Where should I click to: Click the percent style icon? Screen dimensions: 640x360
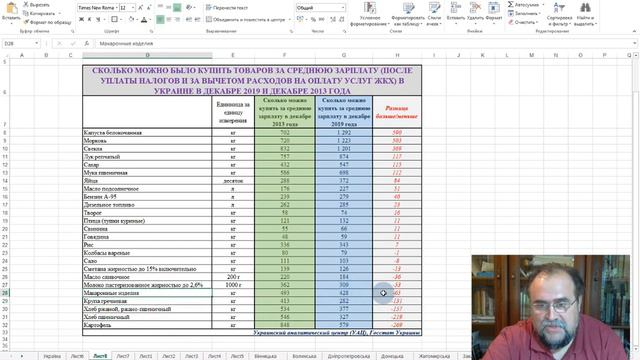[x=313, y=19]
